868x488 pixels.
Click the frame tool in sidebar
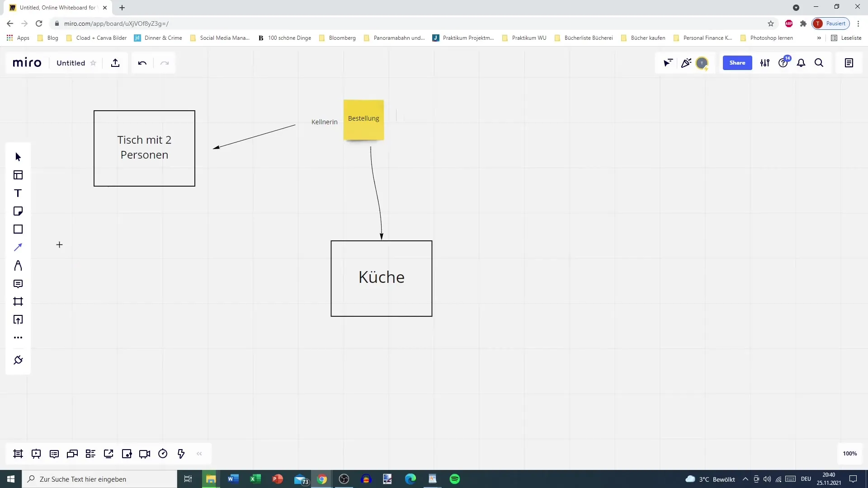[18, 301]
